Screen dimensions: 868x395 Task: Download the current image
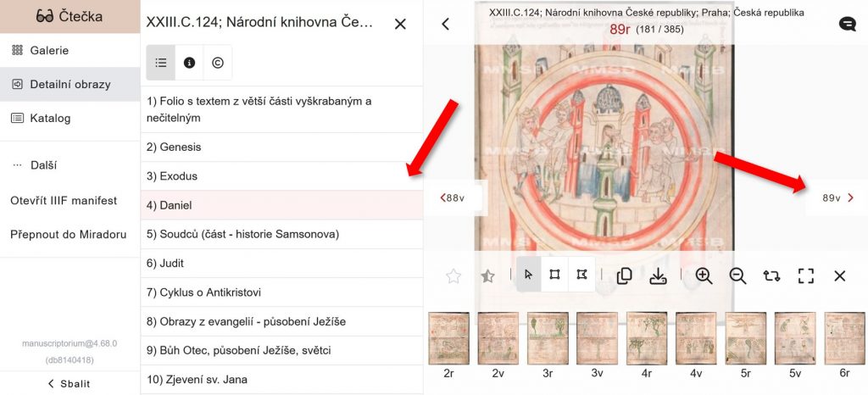point(658,275)
